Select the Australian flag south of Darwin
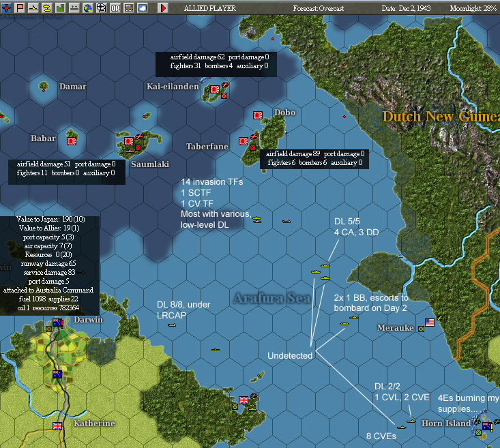This screenshot has width=500, height=448. pyautogui.click(x=57, y=374)
